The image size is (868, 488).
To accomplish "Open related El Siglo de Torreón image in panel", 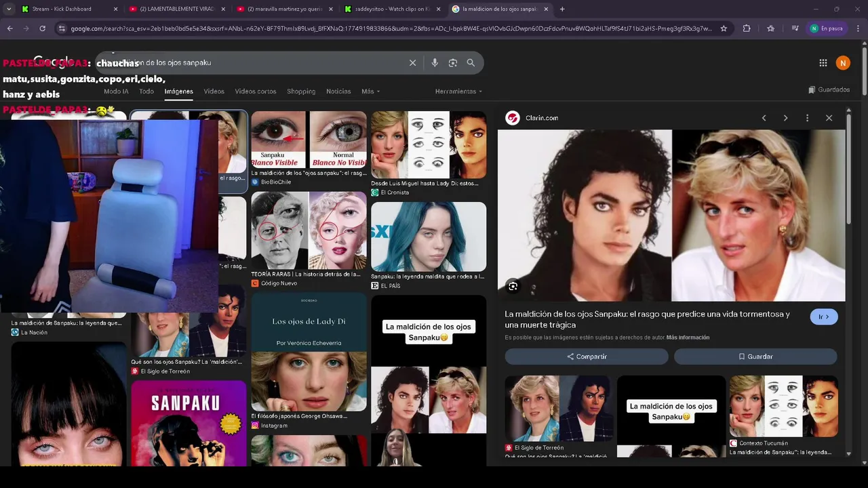I will 559,408.
